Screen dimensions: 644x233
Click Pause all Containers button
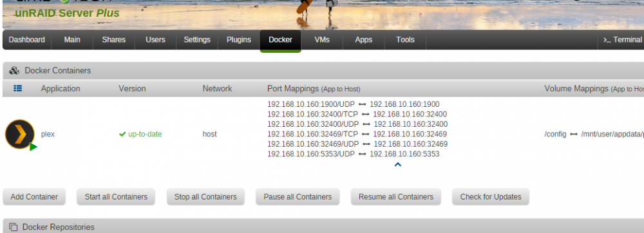pos(298,197)
